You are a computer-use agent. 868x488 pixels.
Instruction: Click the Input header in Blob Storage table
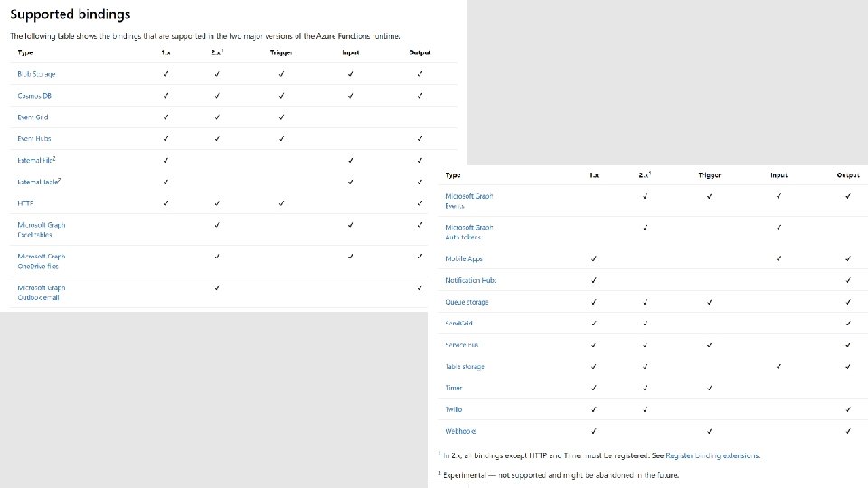tap(351, 52)
